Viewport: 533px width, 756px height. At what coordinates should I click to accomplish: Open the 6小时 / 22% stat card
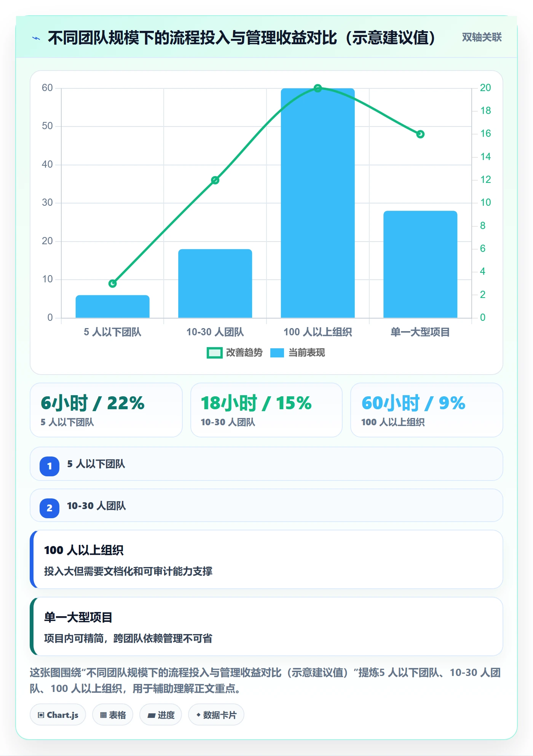[x=106, y=410]
